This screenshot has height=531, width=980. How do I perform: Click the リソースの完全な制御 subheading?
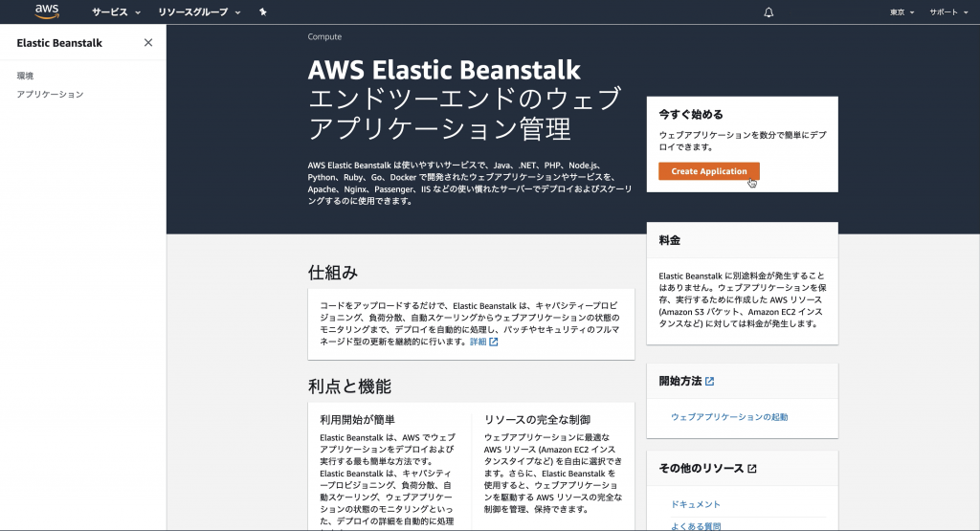pos(538,420)
